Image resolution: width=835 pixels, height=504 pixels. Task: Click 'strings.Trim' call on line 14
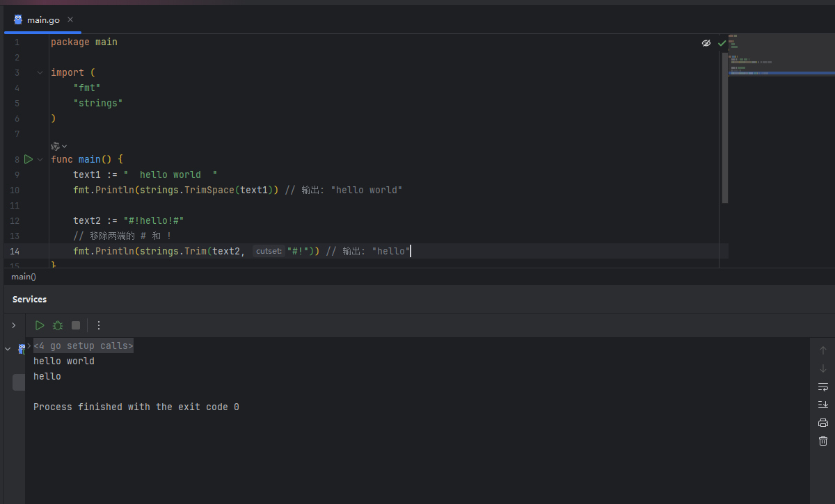[x=173, y=251]
